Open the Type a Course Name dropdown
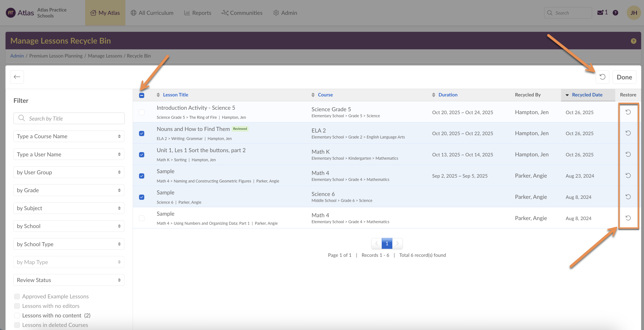The height and width of the screenshot is (330, 644). pos(69,136)
